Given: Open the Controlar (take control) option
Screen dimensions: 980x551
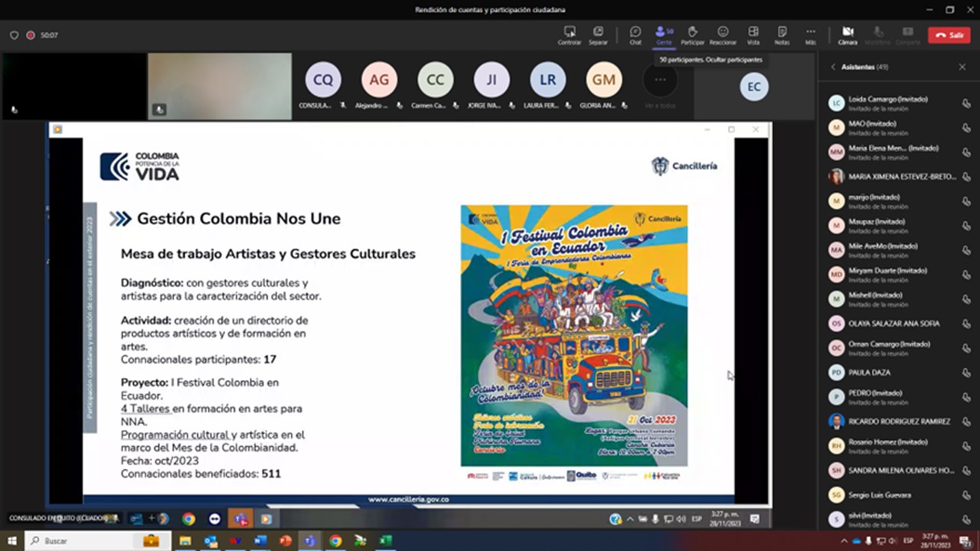Looking at the screenshot, I should coord(570,35).
